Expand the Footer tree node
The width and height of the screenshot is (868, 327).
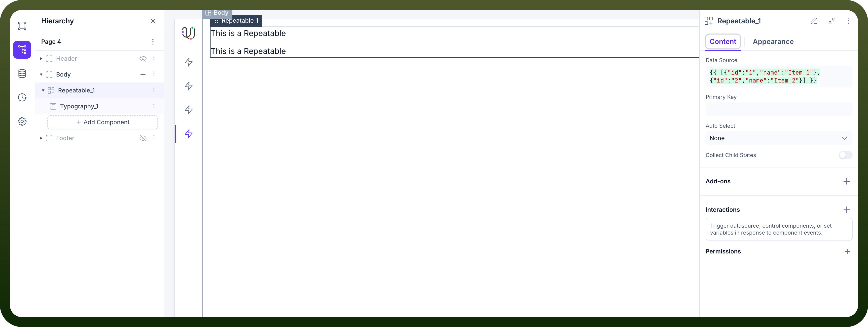point(41,138)
